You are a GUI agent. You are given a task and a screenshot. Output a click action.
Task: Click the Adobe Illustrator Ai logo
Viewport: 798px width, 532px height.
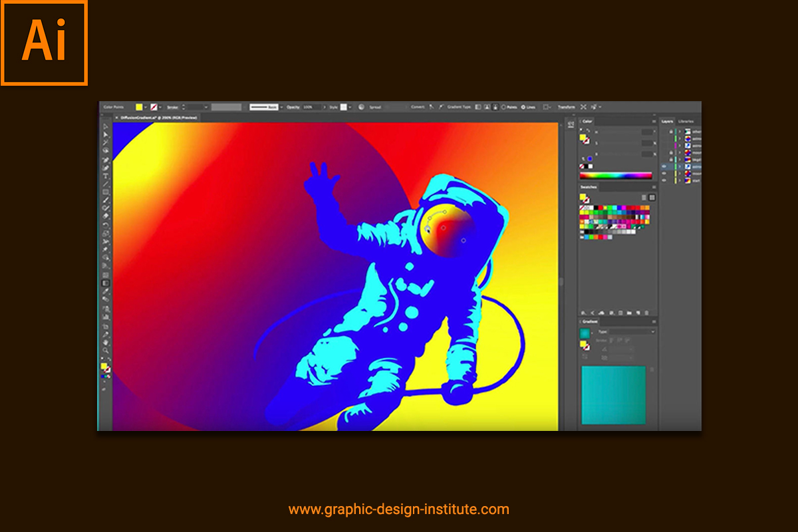(45, 43)
